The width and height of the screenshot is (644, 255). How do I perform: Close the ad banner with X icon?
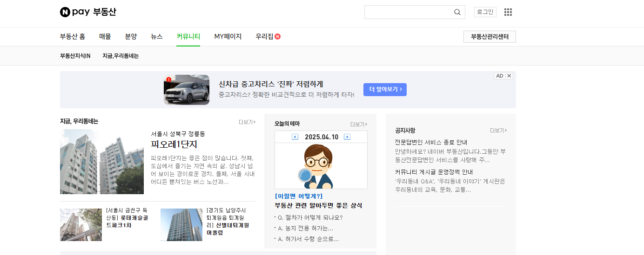[x=509, y=76]
